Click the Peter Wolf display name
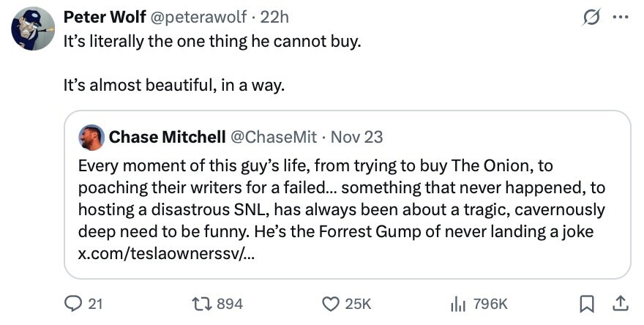The height and width of the screenshot is (325, 644). (104, 17)
